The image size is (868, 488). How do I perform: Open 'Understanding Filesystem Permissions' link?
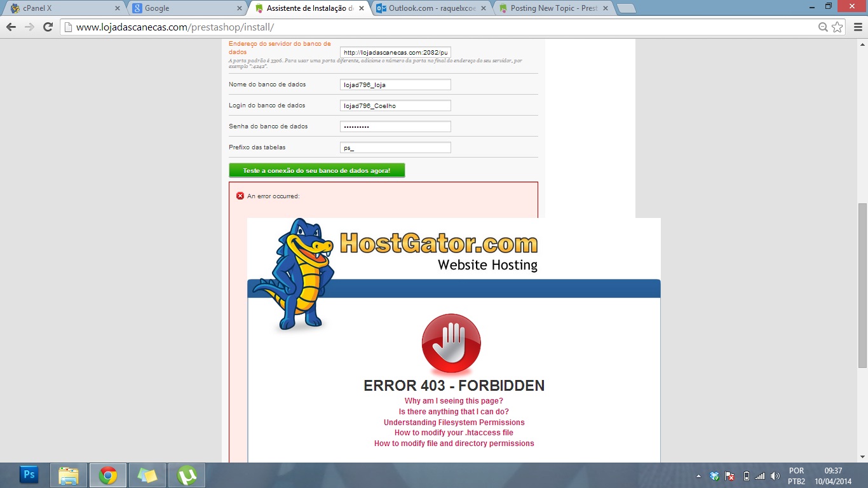454,423
